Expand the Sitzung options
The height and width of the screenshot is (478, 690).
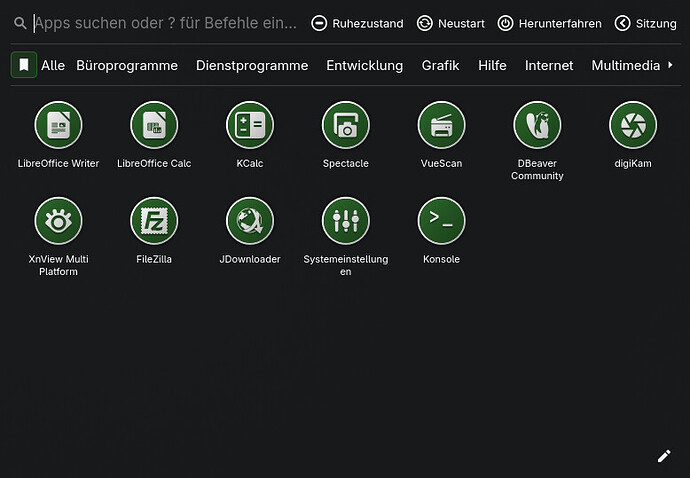(645, 23)
